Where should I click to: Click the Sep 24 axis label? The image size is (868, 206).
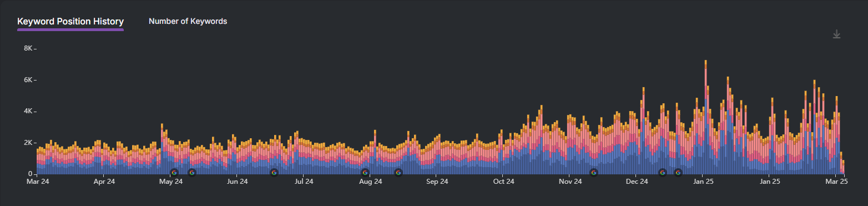437,182
